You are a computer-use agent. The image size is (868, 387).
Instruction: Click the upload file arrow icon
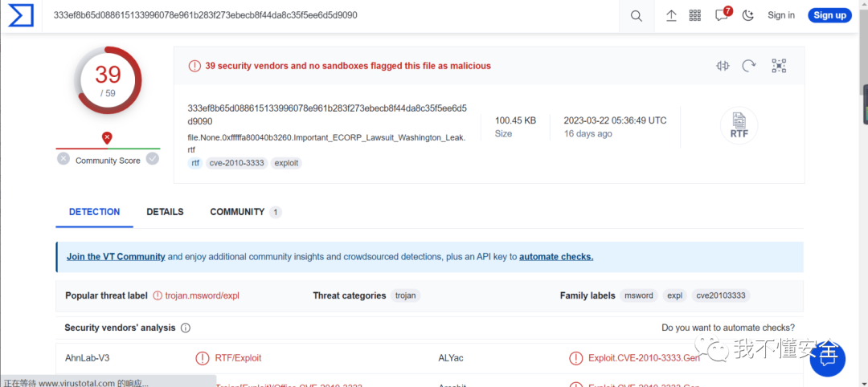671,16
